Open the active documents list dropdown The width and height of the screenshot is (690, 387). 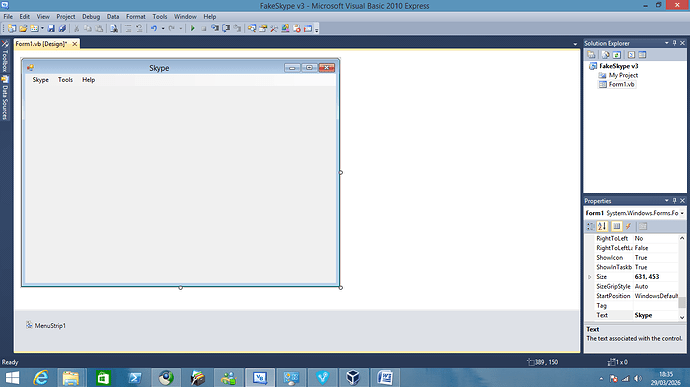pyautogui.click(x=575, y=44)
